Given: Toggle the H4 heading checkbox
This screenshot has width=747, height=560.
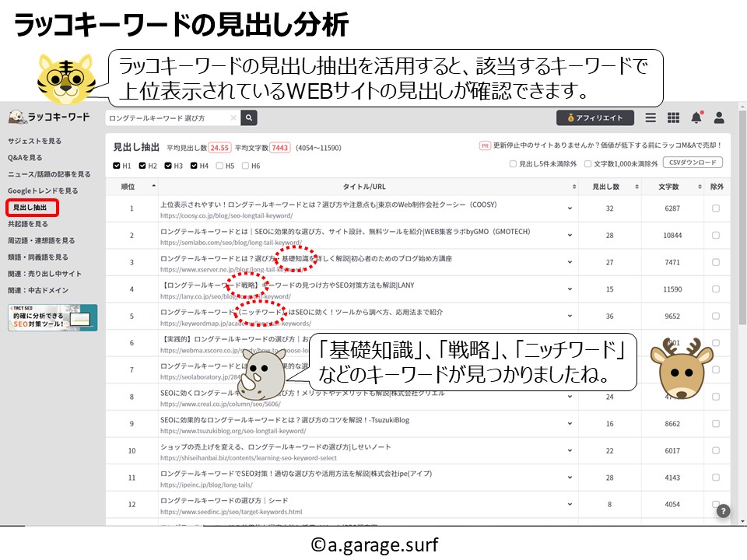Looking at the screenshot, I should [194, 166].
